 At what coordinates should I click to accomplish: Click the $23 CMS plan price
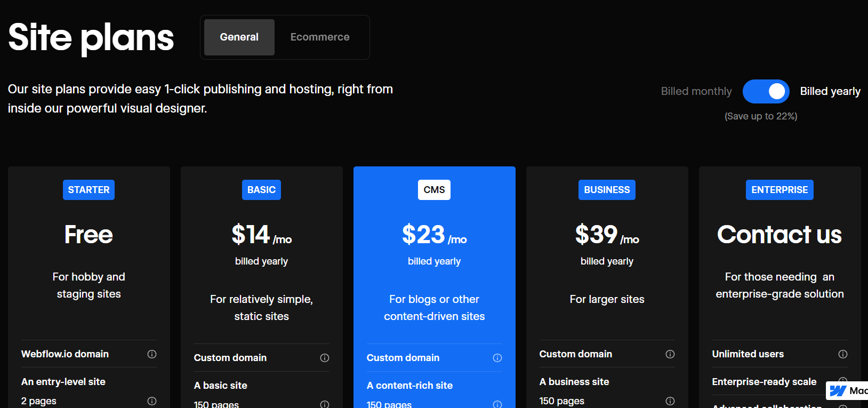[424, 235]
